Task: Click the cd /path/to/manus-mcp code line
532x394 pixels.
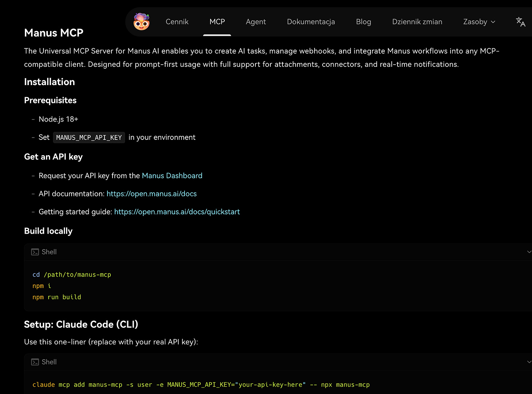Action: pyautogui.click(x=72, y=275)
